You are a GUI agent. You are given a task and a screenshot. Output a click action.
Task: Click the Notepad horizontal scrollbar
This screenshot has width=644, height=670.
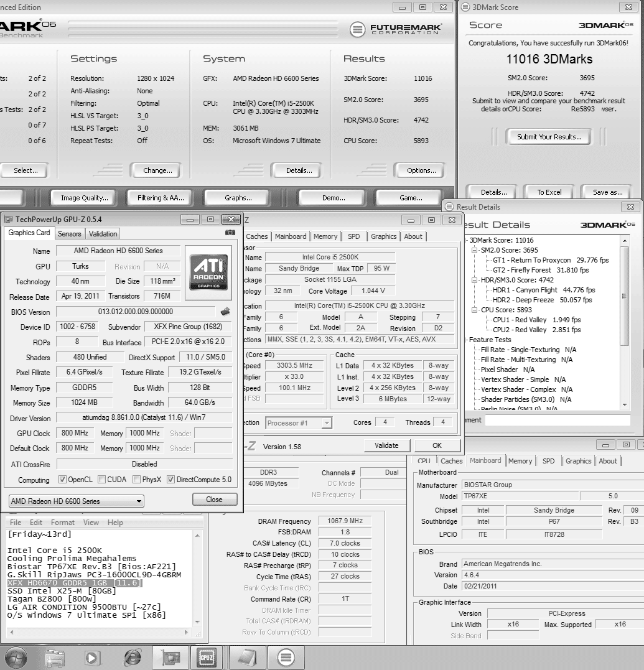(x=99, y=631)
